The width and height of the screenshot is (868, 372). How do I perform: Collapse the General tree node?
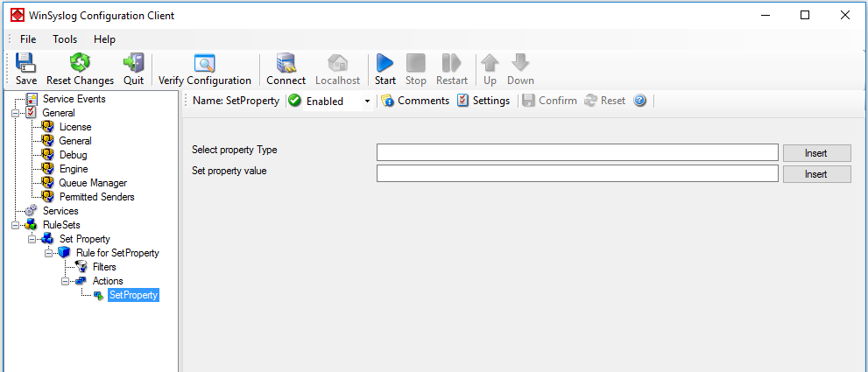15,113
